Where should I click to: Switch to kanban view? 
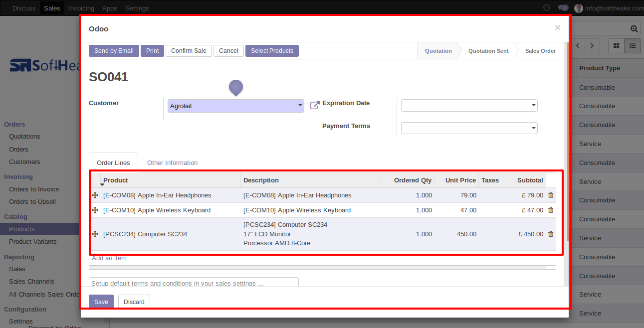click(617, 45)
